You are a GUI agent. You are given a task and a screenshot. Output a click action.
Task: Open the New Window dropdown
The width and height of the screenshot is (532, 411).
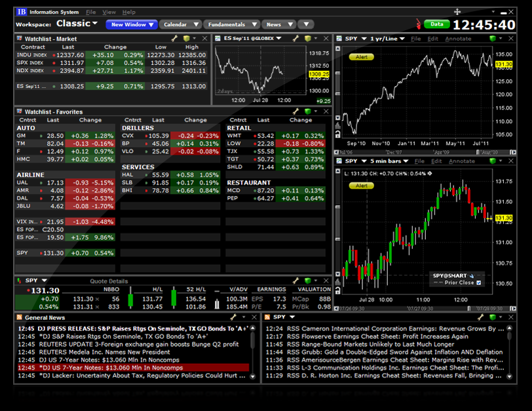tap(132, 24)
